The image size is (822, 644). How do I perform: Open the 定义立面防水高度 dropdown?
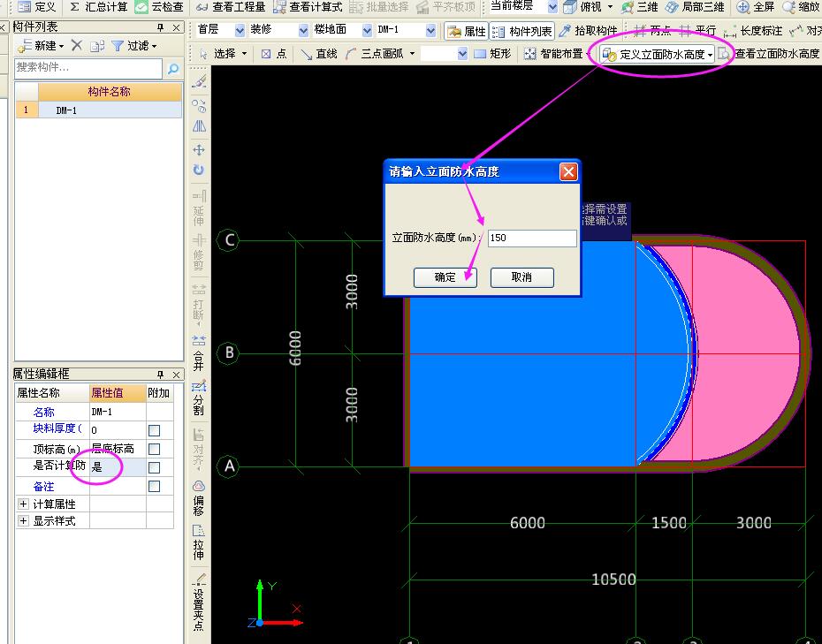710,54
